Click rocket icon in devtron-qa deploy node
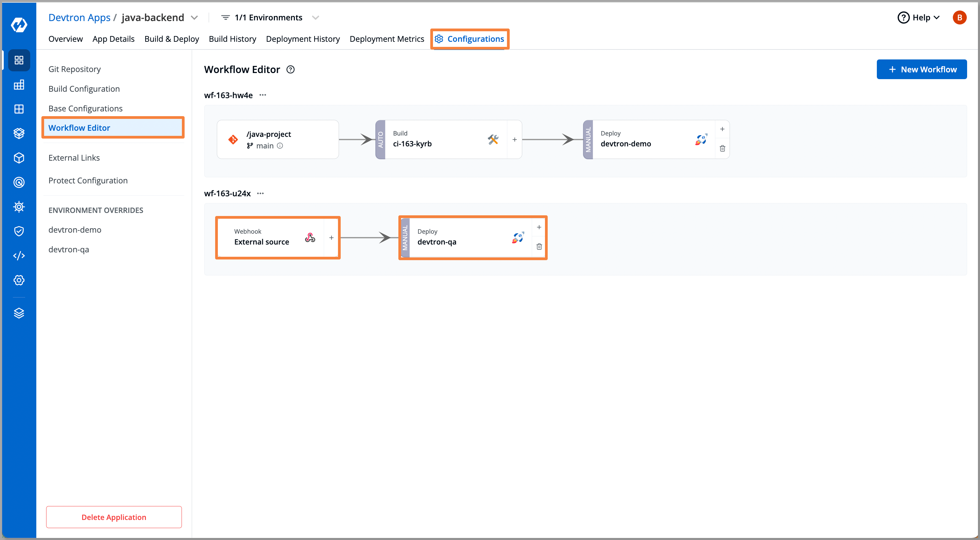Screen dimensions: 980x540 (x=518, y=238)
